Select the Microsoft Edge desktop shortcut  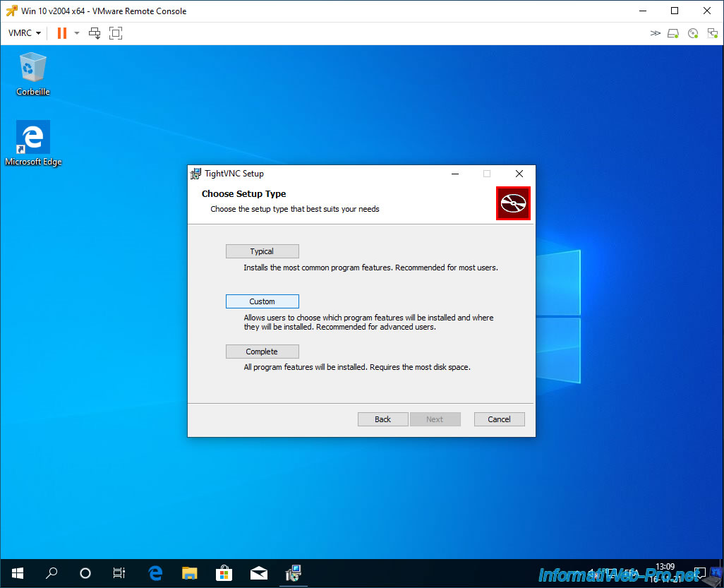(32, 143)
